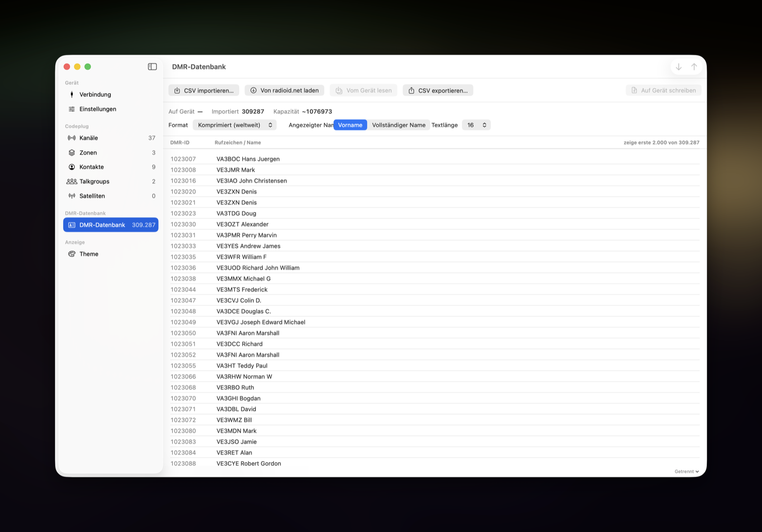This screenshot has width=762, height=532.
Task: Click the download arrow icon in title bar
Action: (x=679, y=67)
